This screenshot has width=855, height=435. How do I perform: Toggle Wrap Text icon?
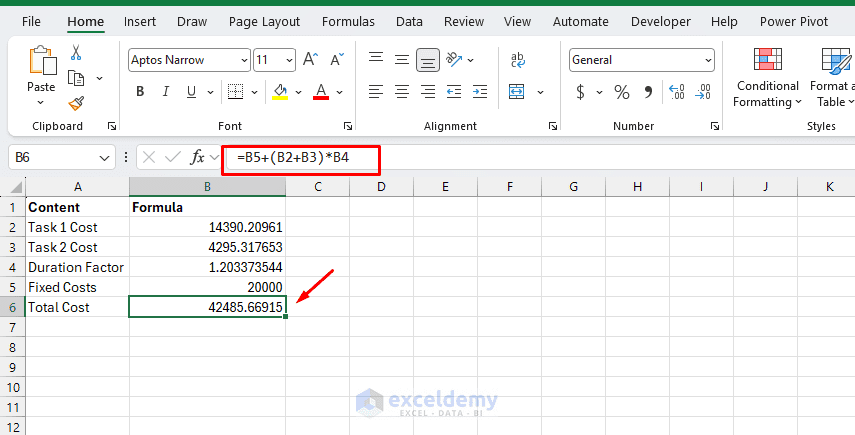point(517,59)
